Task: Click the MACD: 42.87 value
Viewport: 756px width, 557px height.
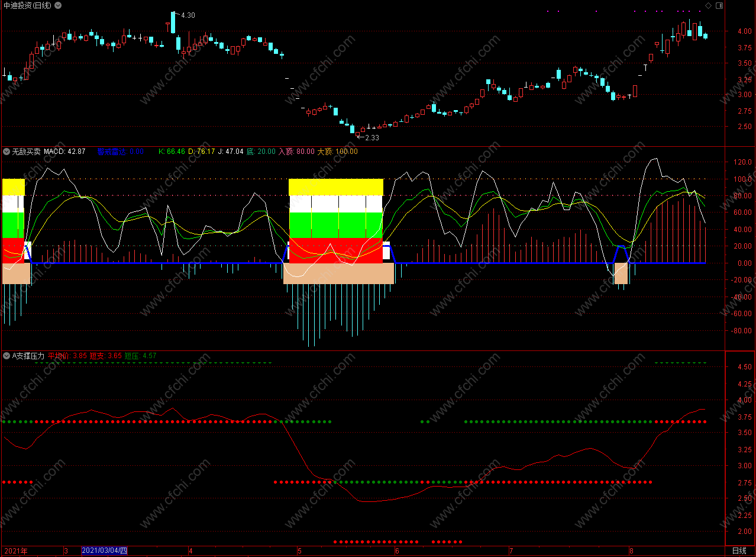Action: [x=64, y=152]
